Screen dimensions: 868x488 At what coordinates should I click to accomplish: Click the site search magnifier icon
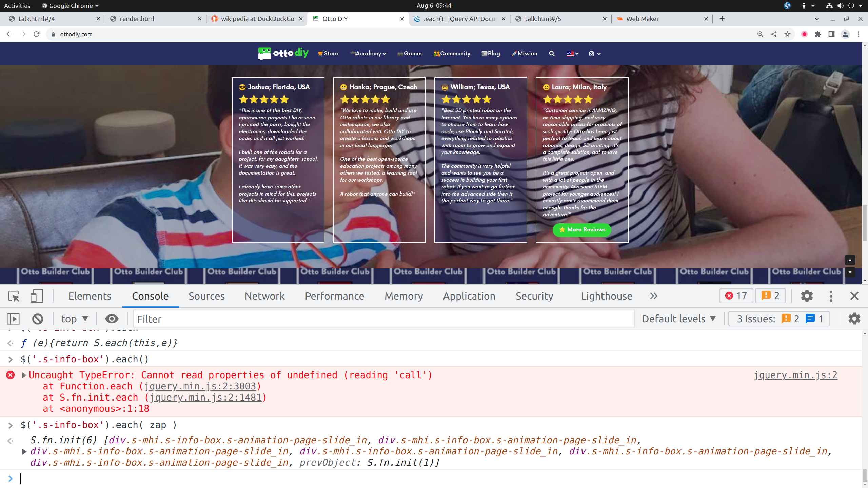[552, 54]
